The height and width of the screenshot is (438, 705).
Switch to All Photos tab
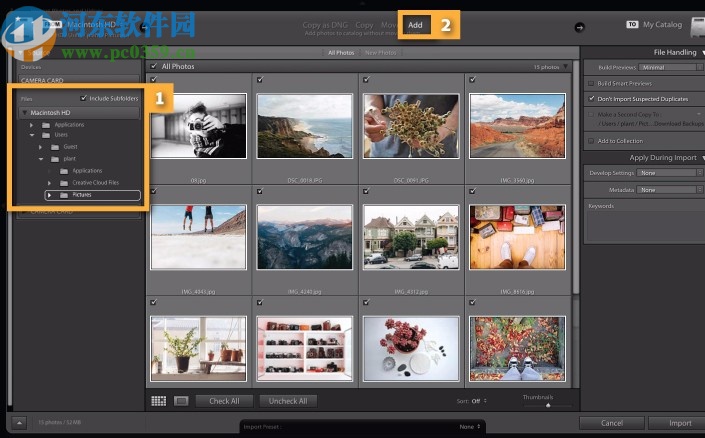(x=341, y=53)
